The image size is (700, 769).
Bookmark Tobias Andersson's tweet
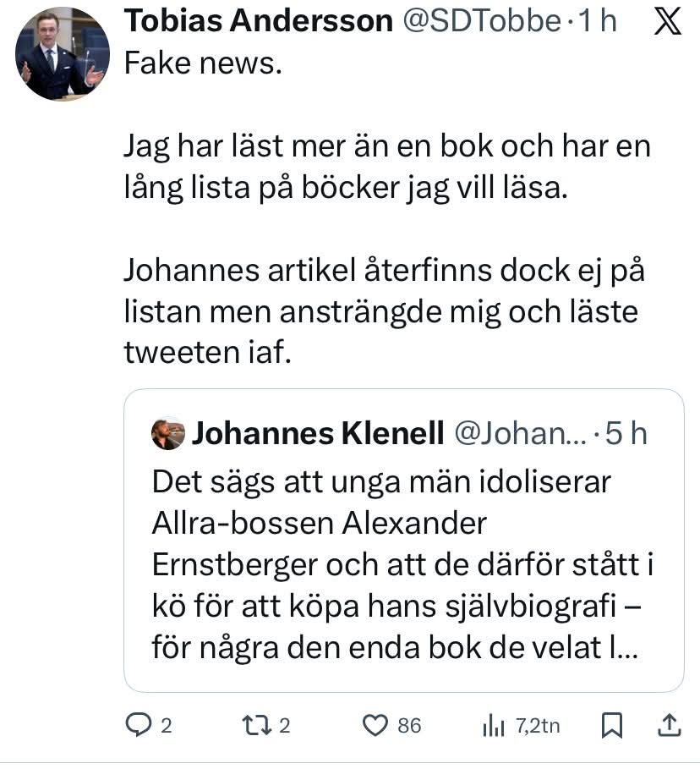coord(612,725)
